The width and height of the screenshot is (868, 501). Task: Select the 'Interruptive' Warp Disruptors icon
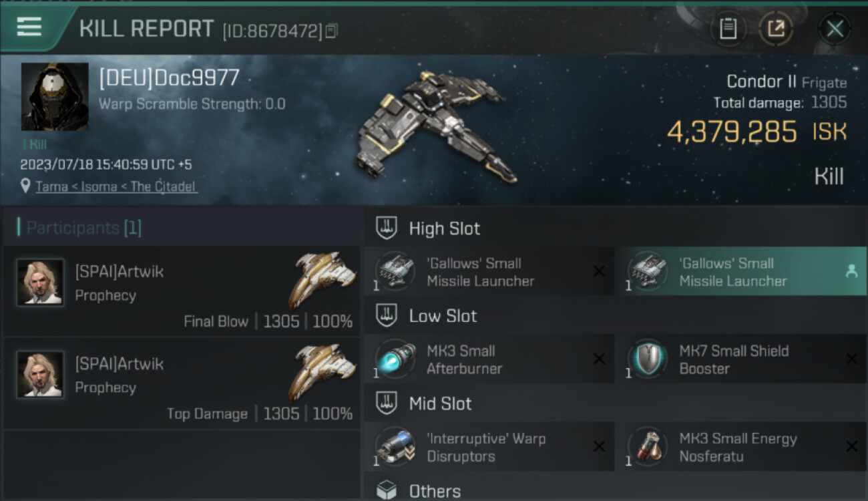click(395, 447)
